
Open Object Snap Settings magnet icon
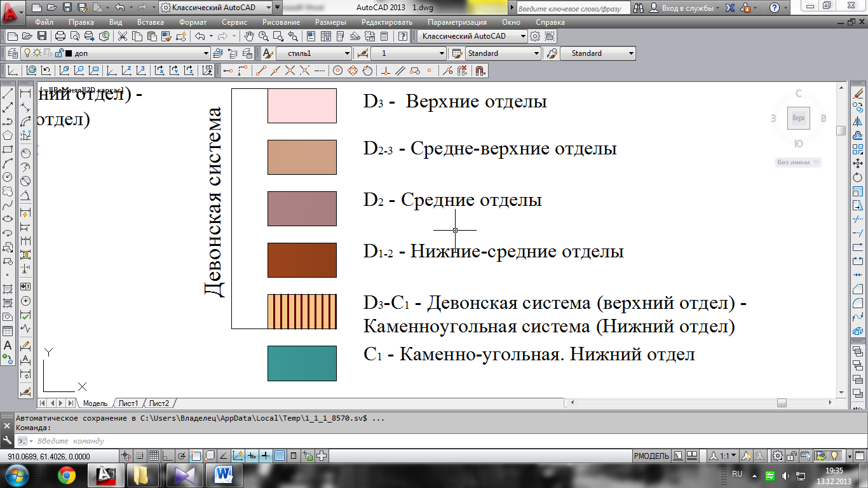[480, 71]
